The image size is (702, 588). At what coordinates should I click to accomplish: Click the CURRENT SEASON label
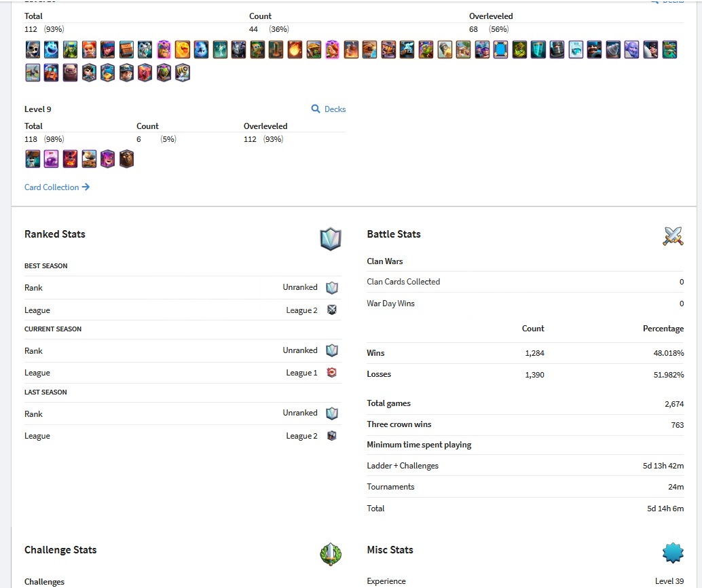point(53,329)
